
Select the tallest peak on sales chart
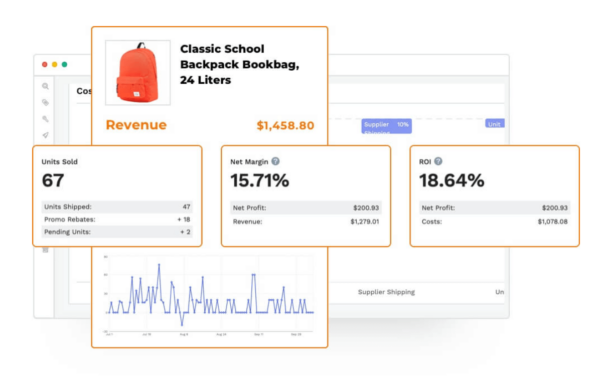(x=159, y=264)
